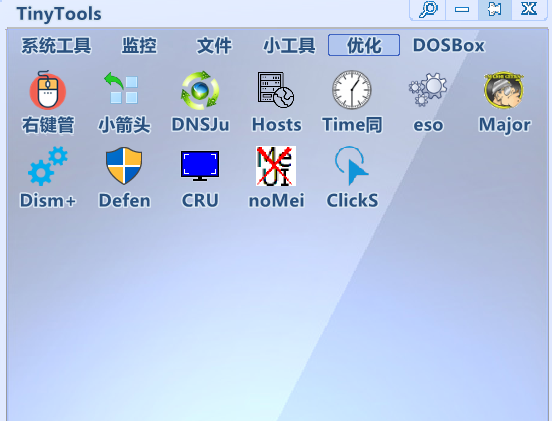Open the 右键管 mouse icon tool

pyautogui.click(x=48, y=90)
